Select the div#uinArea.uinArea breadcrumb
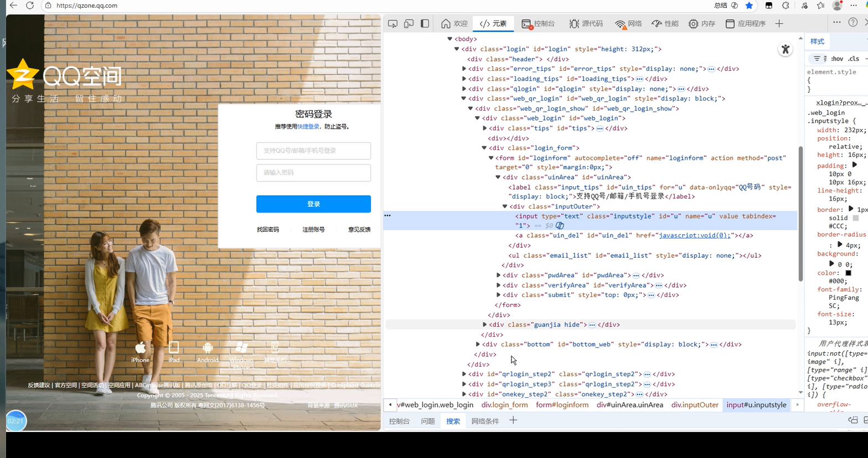Screen dimensions: 868x458 coord(630,405)
